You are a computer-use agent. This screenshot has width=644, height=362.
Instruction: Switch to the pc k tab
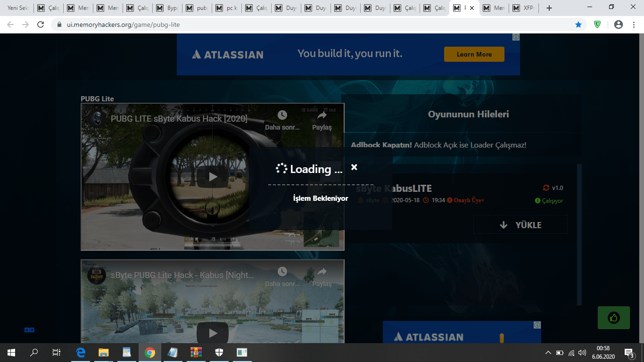(227, 8)
